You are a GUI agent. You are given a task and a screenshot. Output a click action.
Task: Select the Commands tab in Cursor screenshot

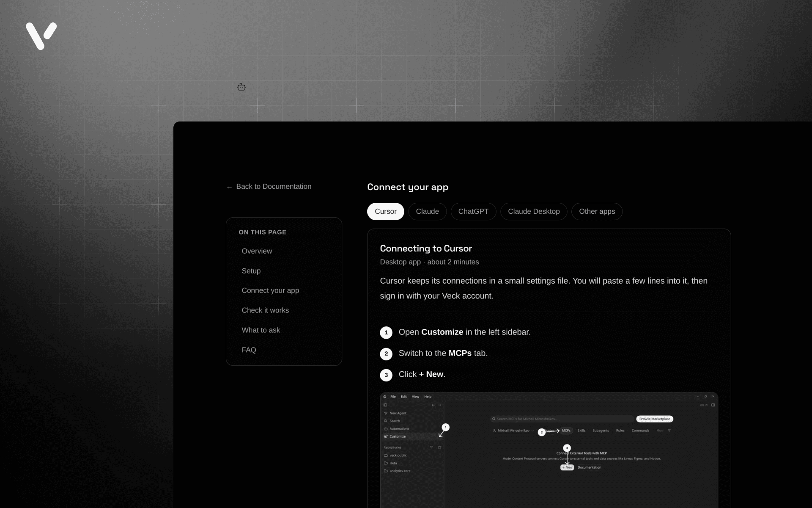640,431
